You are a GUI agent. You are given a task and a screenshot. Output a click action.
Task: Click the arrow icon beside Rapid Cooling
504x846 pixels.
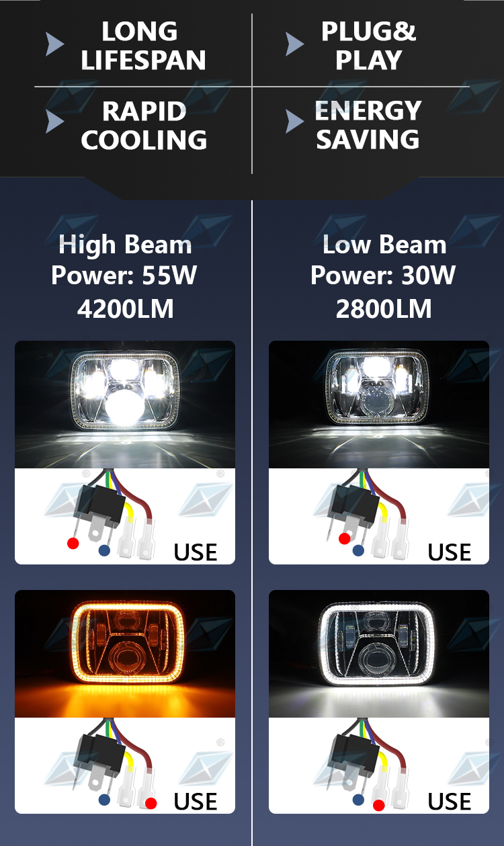pyautogui.click(x=54, y=122)
